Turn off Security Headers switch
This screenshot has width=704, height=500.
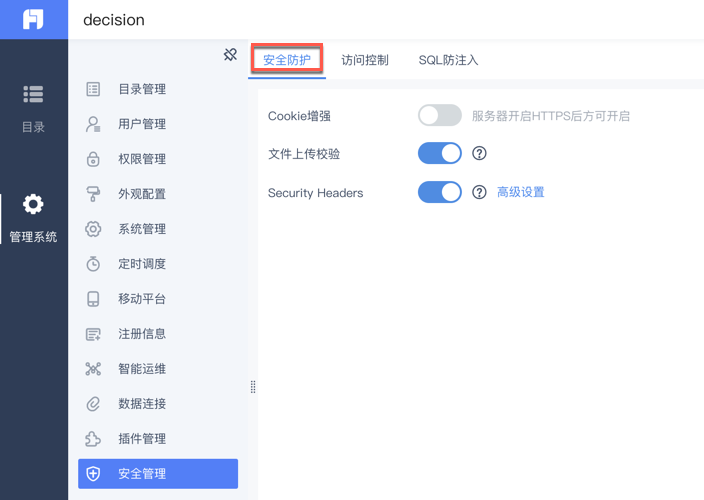point(440,192)
